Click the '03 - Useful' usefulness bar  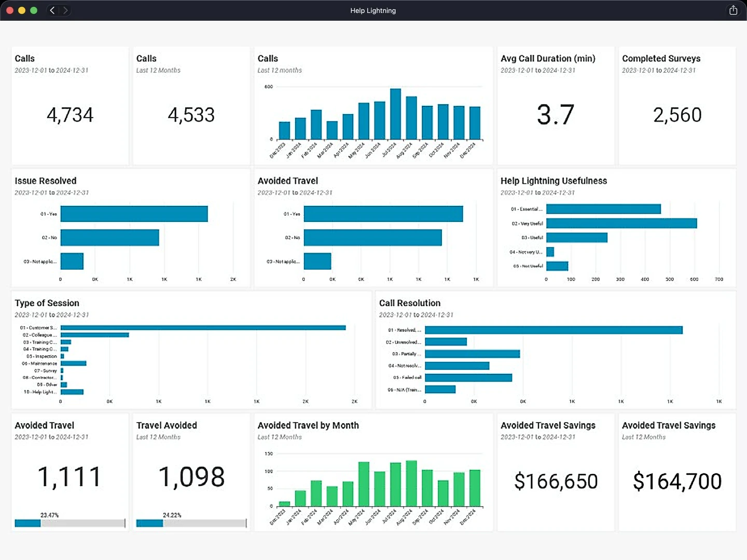click(577, 237)
